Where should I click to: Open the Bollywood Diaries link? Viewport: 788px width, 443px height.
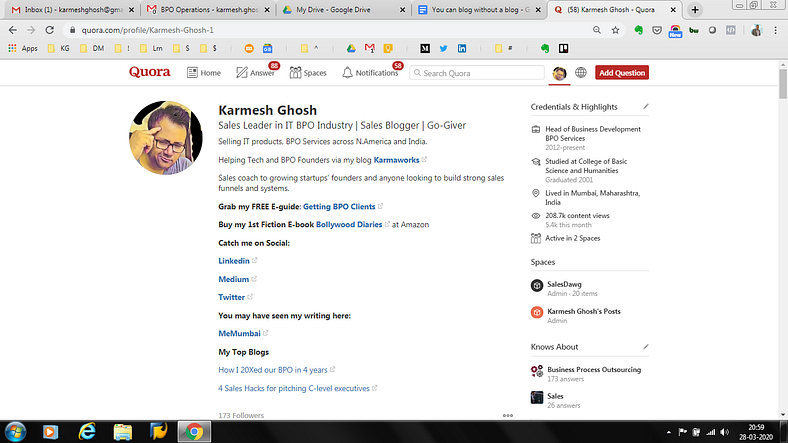(x=349, y=225)
